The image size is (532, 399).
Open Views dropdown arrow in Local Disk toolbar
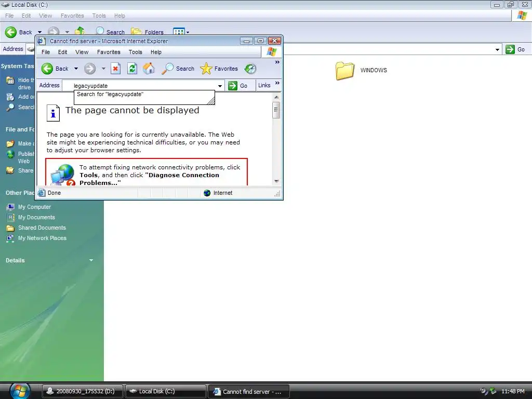(188, 32)
